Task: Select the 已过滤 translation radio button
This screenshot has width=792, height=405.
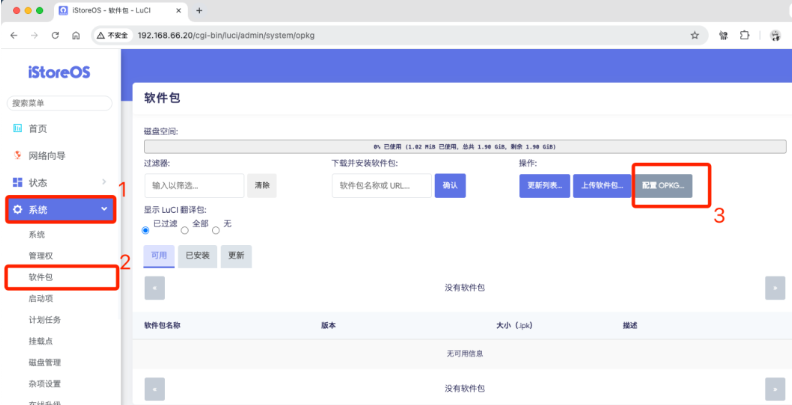Action: (147, 230)
